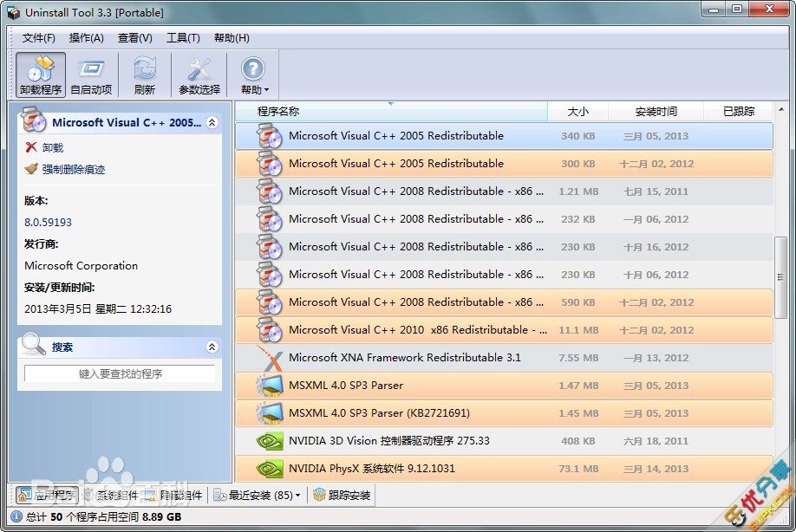Click publisher Microsoft Corporation text
The height and width of the screenshot is (532, 796).
pos(82,266)
